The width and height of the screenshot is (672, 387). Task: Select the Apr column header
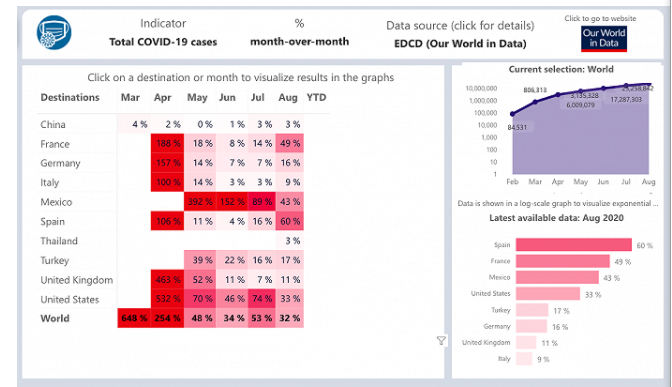click(162, 98)
